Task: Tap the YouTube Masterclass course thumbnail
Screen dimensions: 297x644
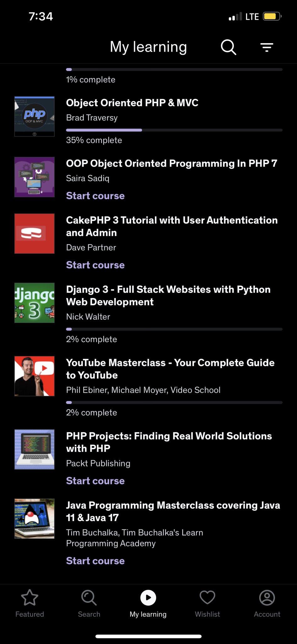Action: tap(35, 376)
